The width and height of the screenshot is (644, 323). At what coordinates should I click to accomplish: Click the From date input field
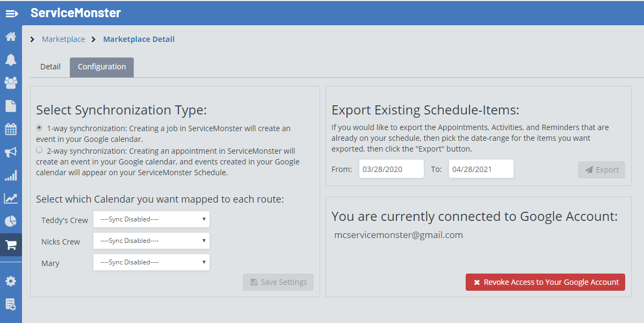tap(391, 169)
